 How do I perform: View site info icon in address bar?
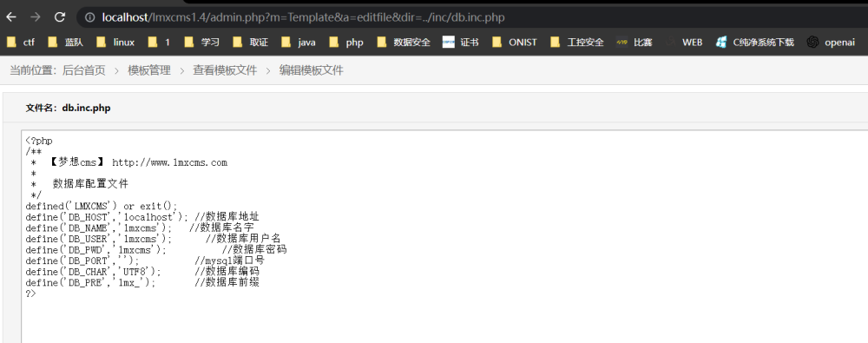(x=89, y=17)
